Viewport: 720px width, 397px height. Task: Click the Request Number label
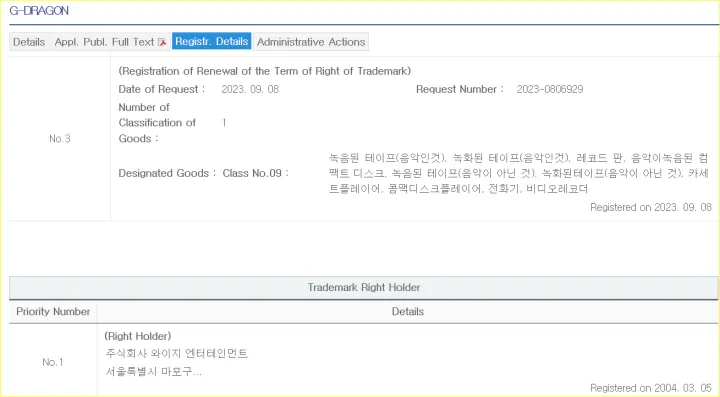point(460,89)
